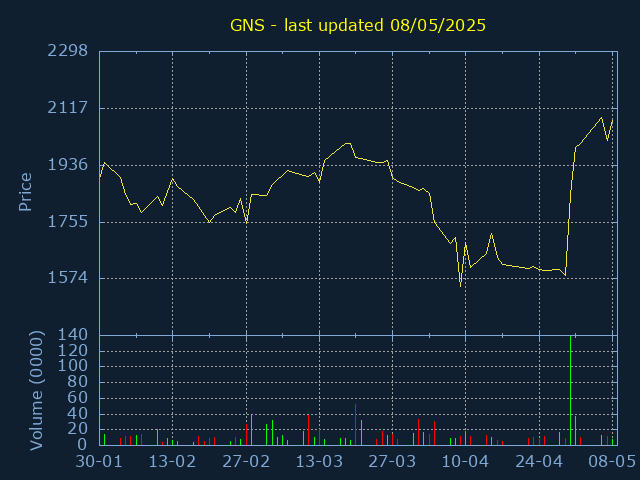Click the volume axis value 20
This screenshot has height=480, width=640.
(78, 429)
